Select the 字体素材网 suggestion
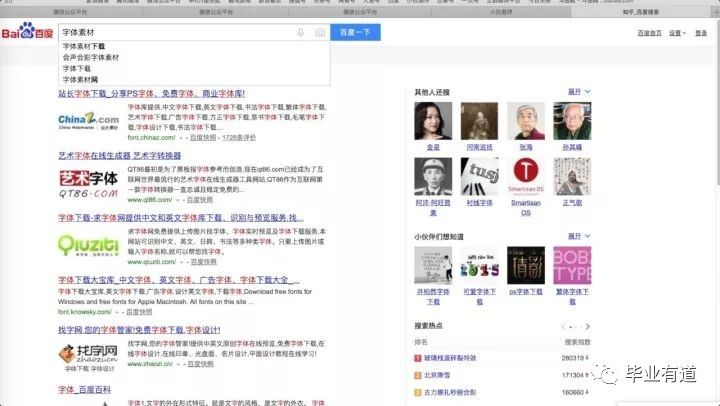720x406 pixels. tap(80, 79)
